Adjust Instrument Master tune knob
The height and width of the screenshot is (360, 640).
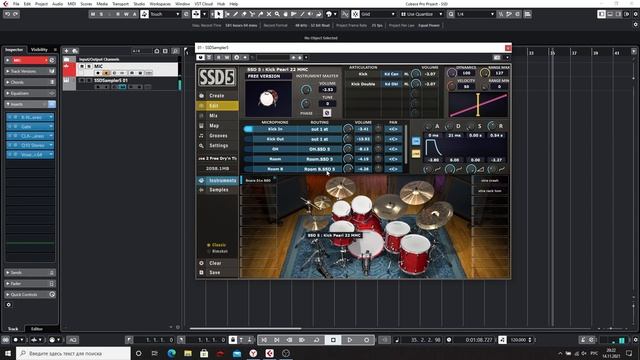click(x=306, y=103)
